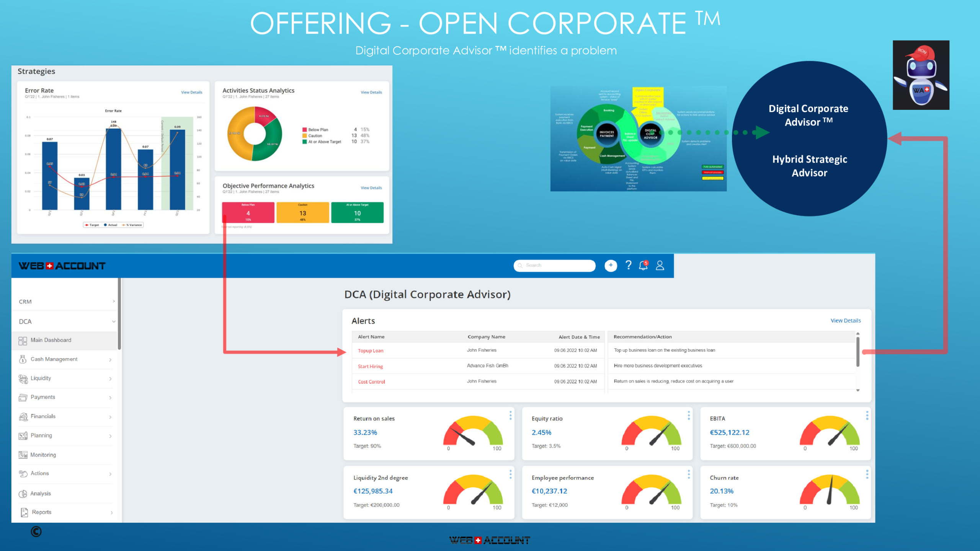Open user profile icon
980x551 pixels.
[x=660, y=265]
